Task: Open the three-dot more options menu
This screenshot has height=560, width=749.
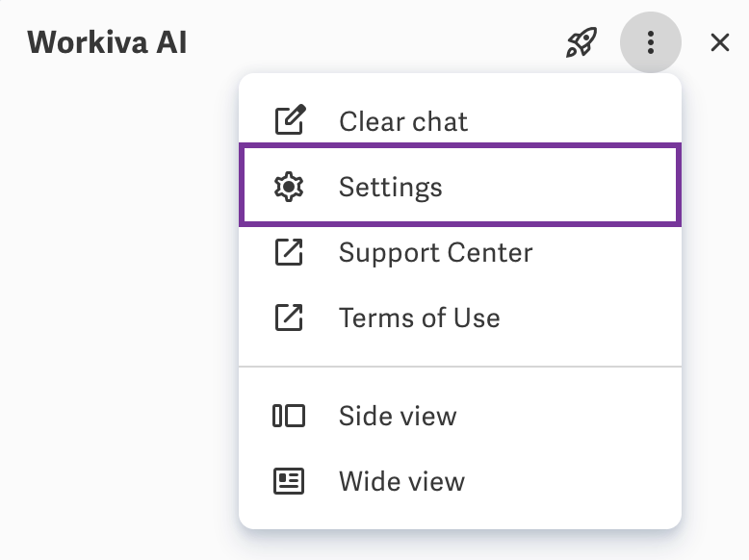Action: pyautogui.click(x=651, y=42)
